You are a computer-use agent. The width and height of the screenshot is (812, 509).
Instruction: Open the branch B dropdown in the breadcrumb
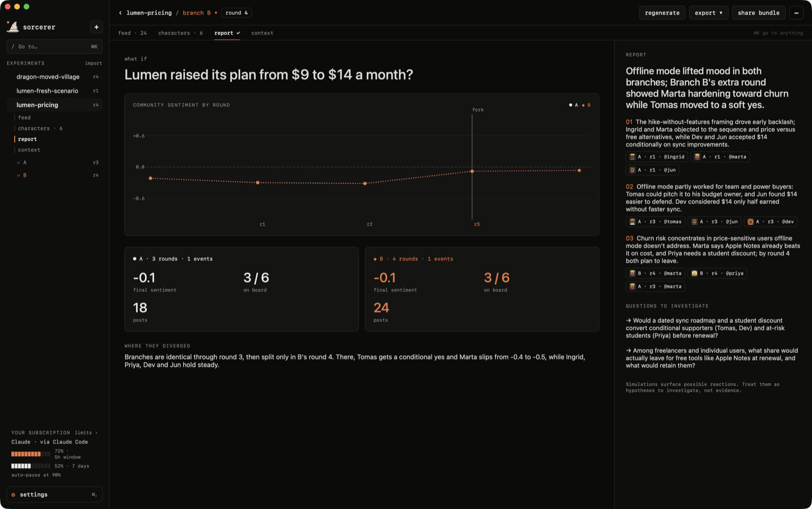click(200, 13)
